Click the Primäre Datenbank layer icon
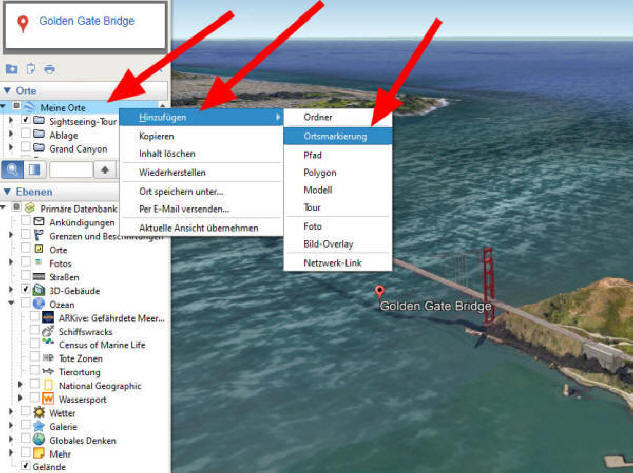The width and height of the screenshot is (633, 473). pyautogui.click(x=29, y=208)
